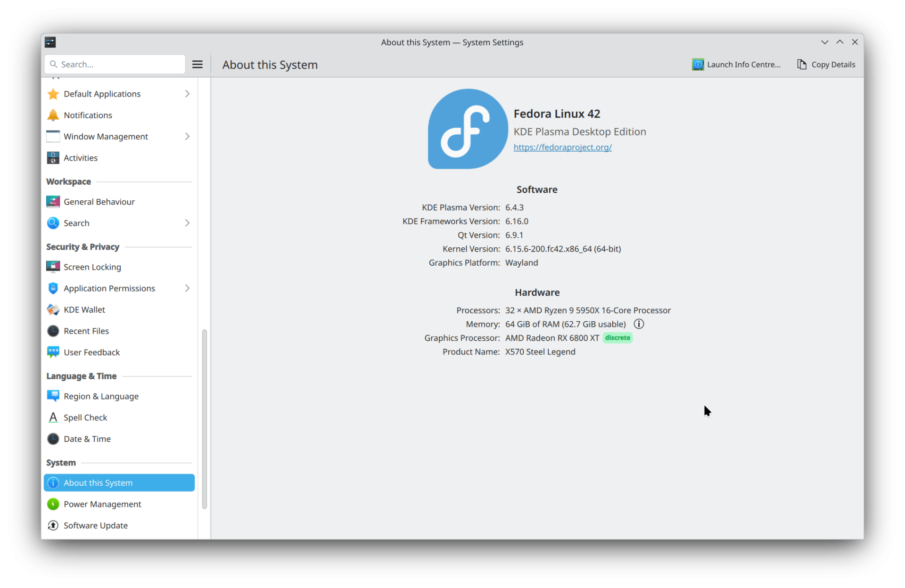Click Launch Info Centre button
Image resolution: width=905 pixels, height=588 pixels.
click(736, 65)
